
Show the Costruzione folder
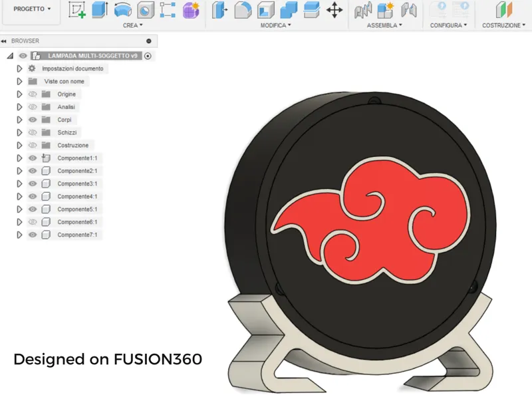click(32, 145)
